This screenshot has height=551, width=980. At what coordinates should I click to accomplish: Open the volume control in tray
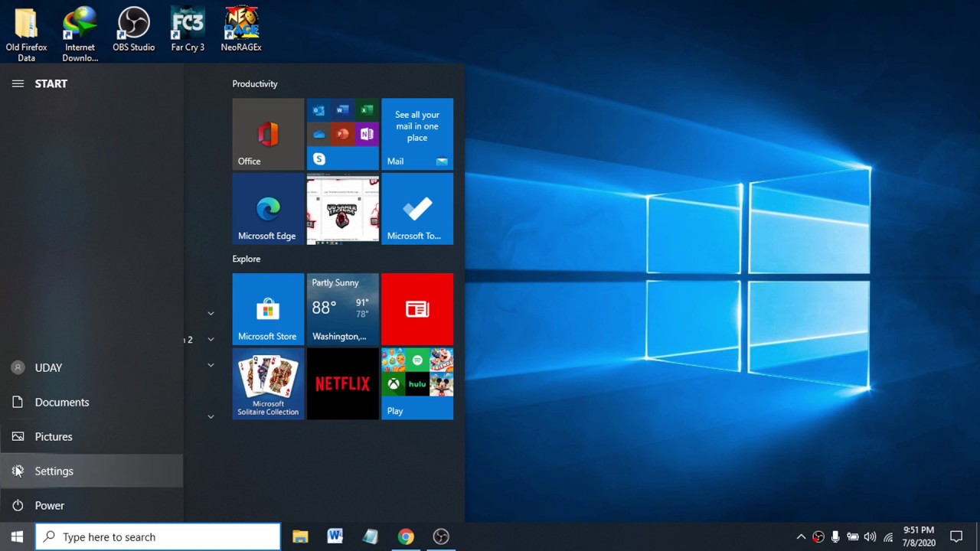point(870,537)
